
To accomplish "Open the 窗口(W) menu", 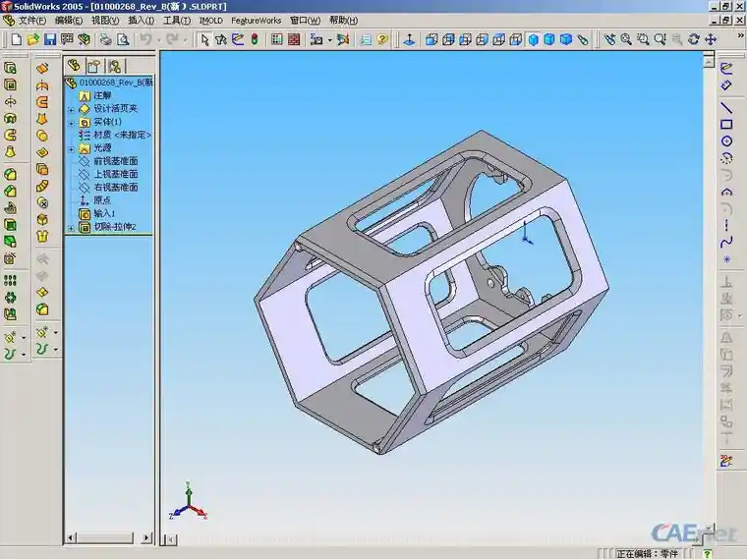I will tap(305, 21).
